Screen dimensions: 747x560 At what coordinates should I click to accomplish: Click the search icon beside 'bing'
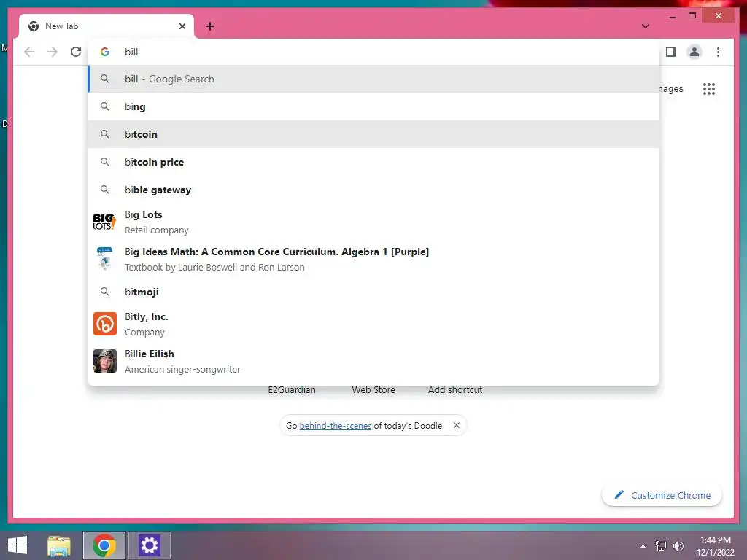(x=105, y=106)
